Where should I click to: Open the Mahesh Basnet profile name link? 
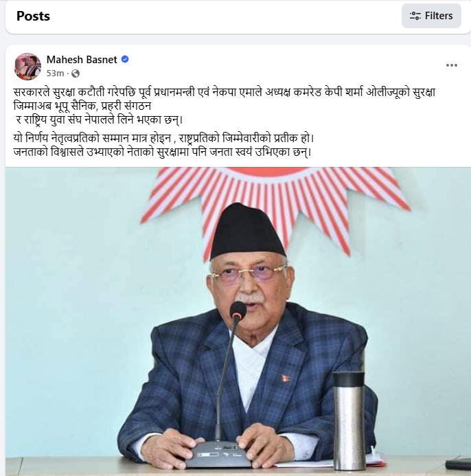82,60
